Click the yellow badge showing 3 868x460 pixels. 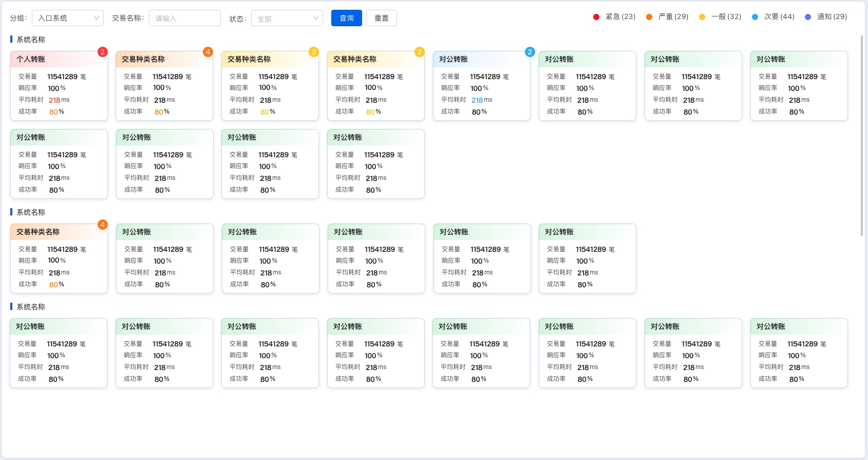point(314,52)
